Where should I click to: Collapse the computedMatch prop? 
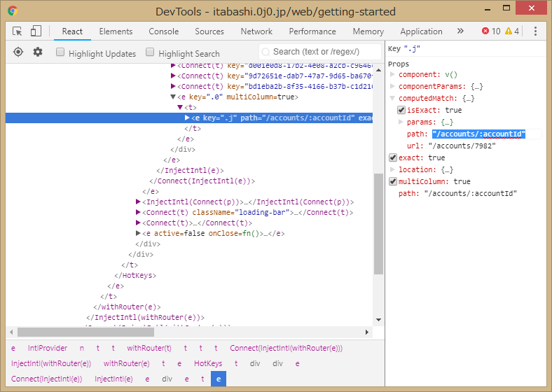point(393,98)
